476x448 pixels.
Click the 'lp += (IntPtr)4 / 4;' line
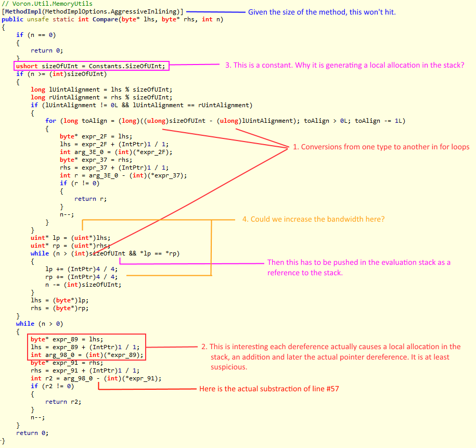(81, 270)
